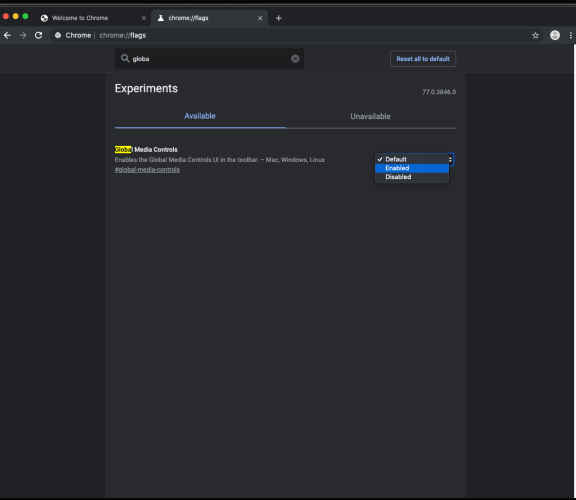This screenshot has height=500, width=576.
Task: Clear the flags search field
Action: tap(295, 59)
